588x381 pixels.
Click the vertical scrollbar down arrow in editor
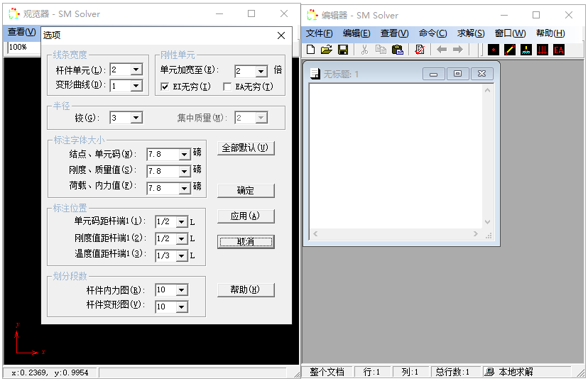click(487, 222)
